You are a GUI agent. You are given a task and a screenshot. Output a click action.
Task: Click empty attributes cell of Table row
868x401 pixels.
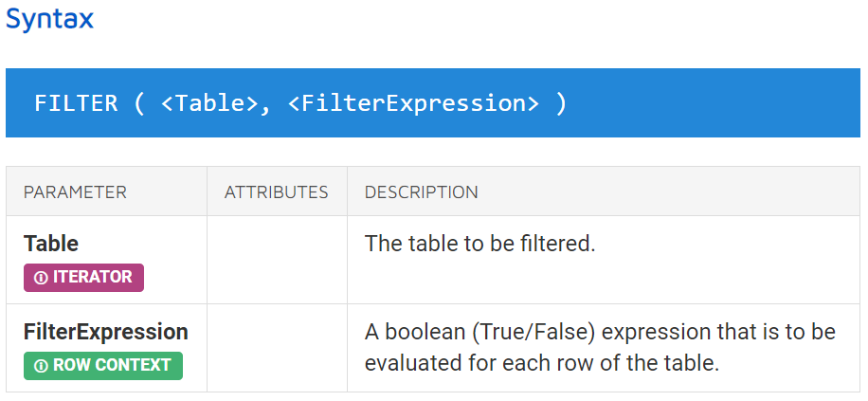[x=277, y=260]
